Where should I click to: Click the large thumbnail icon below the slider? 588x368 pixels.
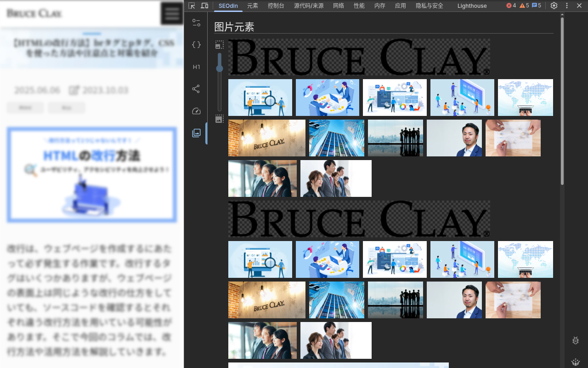click(x=220, y=119)
